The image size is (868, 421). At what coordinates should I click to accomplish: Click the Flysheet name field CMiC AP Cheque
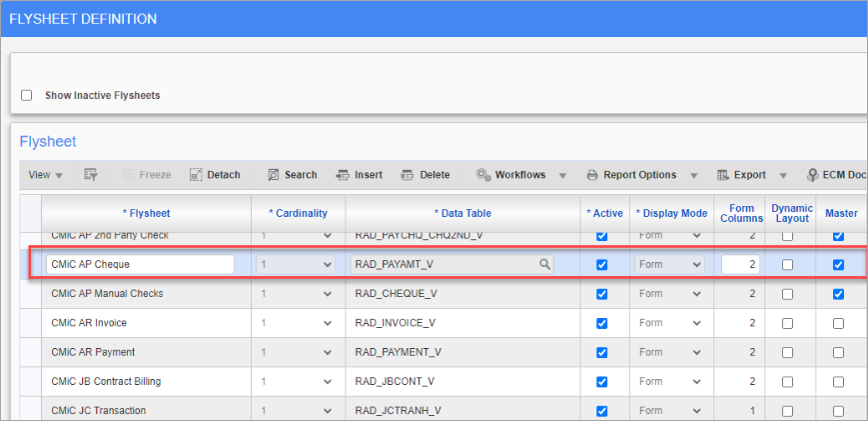pyautogui.click(x=140, y=265)
